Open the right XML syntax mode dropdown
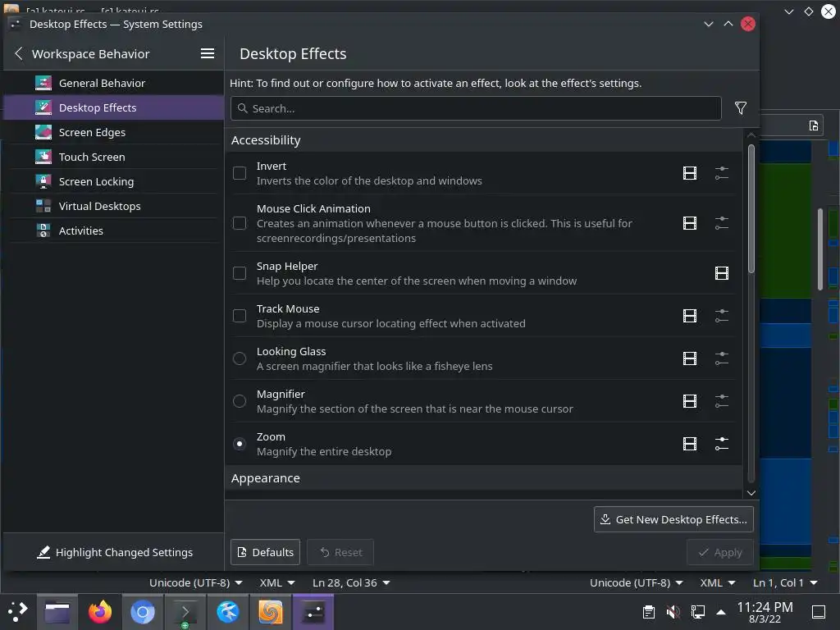840x630 pixels. [x=717, y=583]
